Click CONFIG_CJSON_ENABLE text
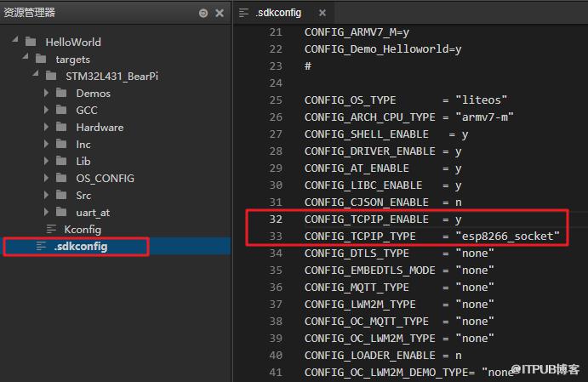The width and height of the screenshot is (588, 382). click(x=367, y=202)
